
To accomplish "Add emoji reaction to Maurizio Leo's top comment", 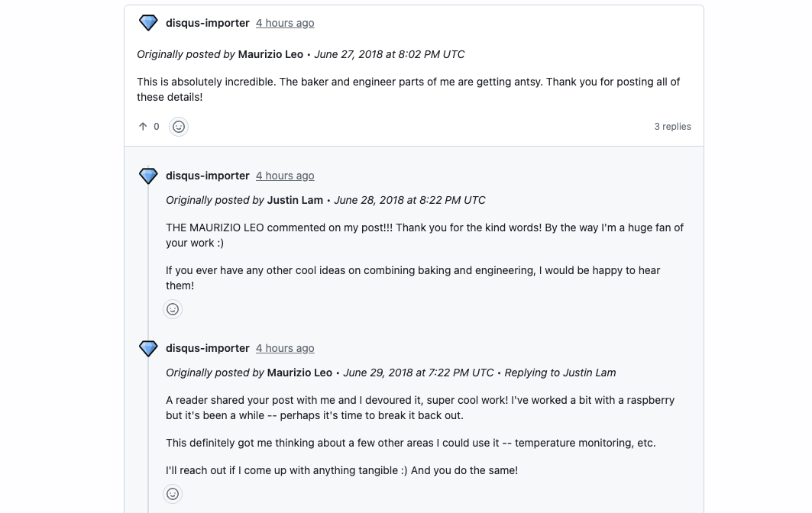I will click(x=179, y=126).
